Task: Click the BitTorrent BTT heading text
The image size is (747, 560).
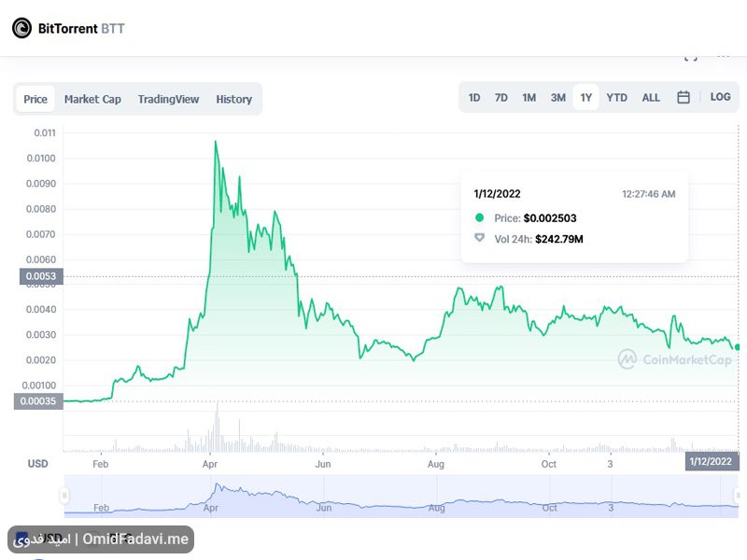Action: click(x=81, y=29)
